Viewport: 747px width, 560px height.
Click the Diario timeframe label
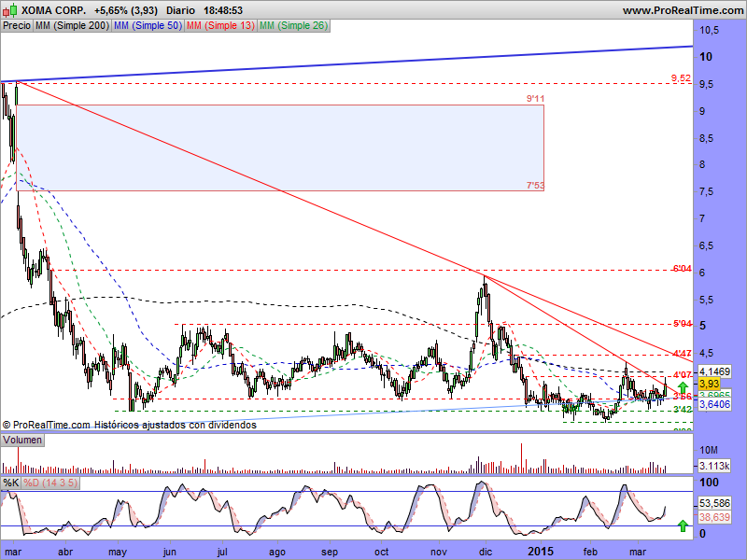180,10
